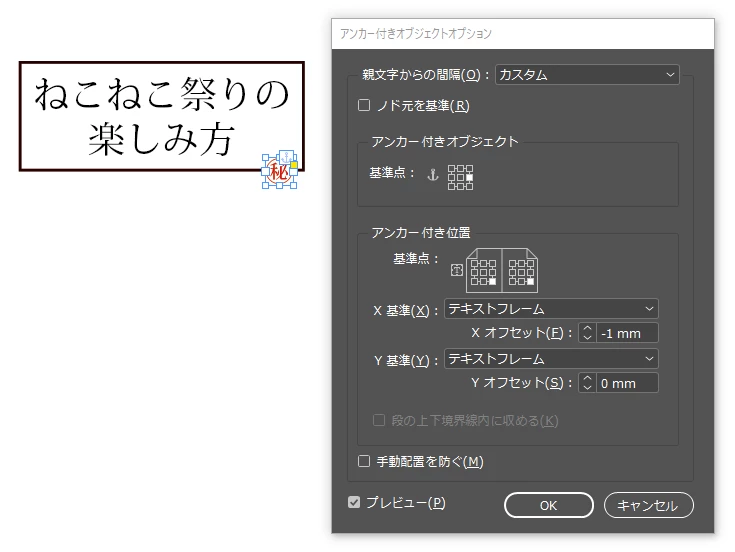The width and height of the screenshot is (735, 552).
Task: Confirm the dialog with OK
Action: [548, 505]
